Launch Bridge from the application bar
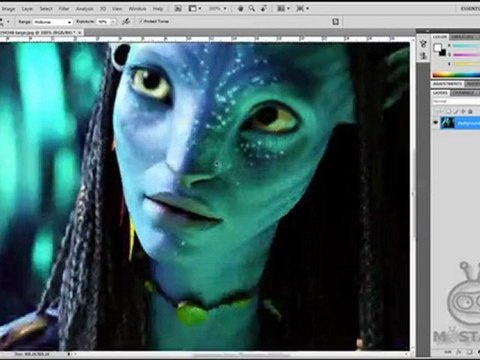The image size is (480, 360). tap(178, 9)
